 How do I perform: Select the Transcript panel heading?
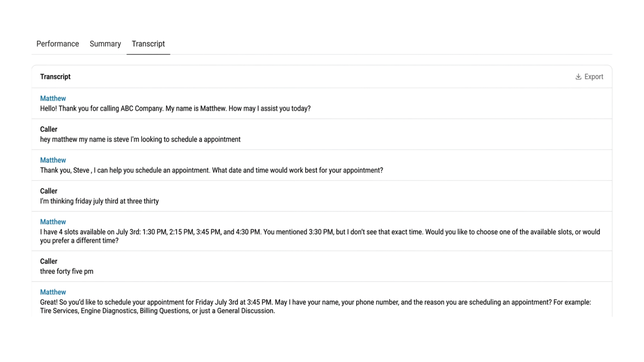(55, 77)
